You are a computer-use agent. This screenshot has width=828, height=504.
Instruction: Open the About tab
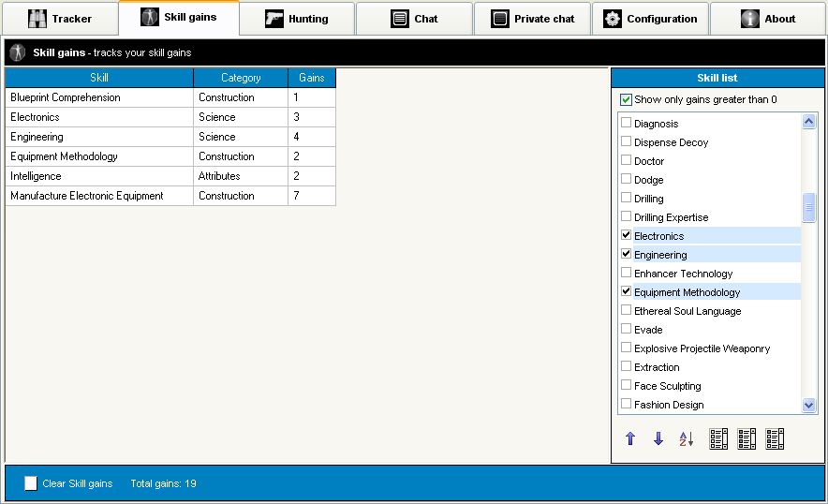click(767, 19)
